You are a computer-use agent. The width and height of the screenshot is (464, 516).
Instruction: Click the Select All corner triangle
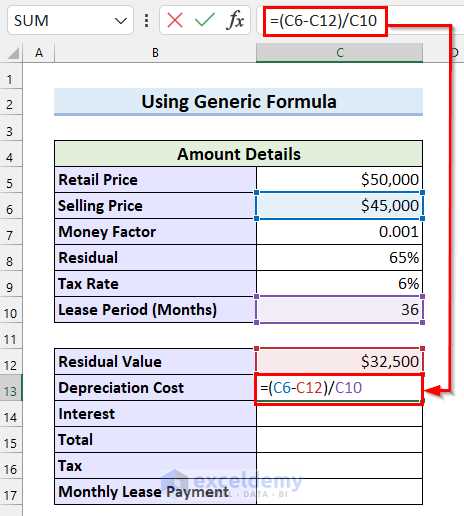(13, 53)
